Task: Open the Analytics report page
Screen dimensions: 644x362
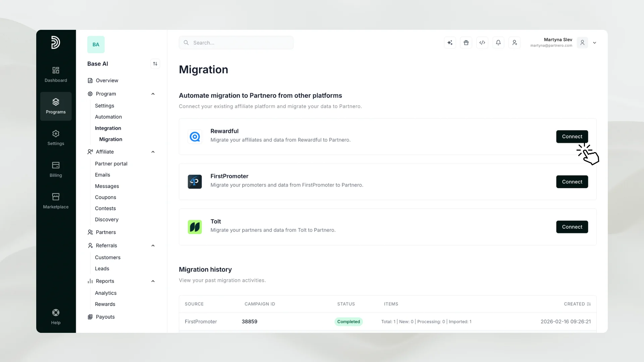Action: [x=106, y=293]
